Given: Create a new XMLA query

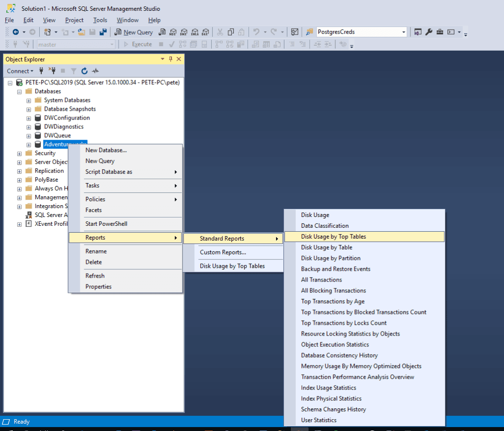Looking at the screenshot, I should [195, 32].
